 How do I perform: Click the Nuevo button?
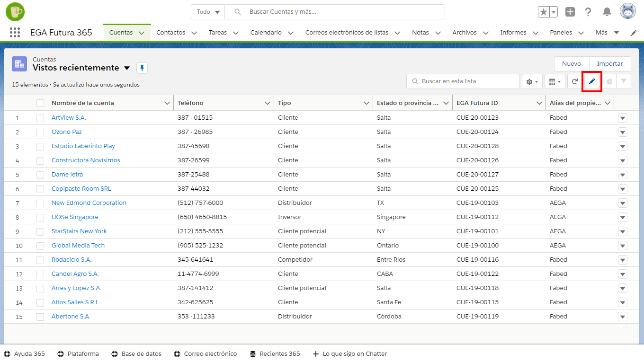tap(571, 64)
